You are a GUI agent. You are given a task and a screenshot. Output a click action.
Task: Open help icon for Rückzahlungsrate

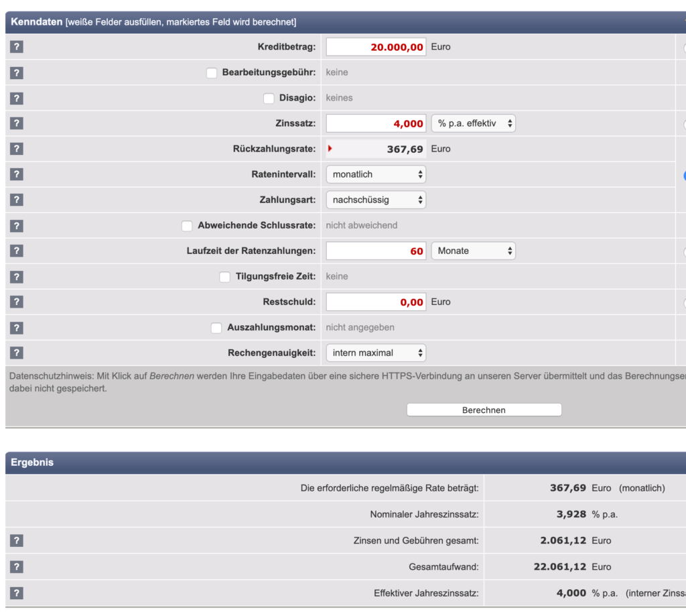coord(17,149)
